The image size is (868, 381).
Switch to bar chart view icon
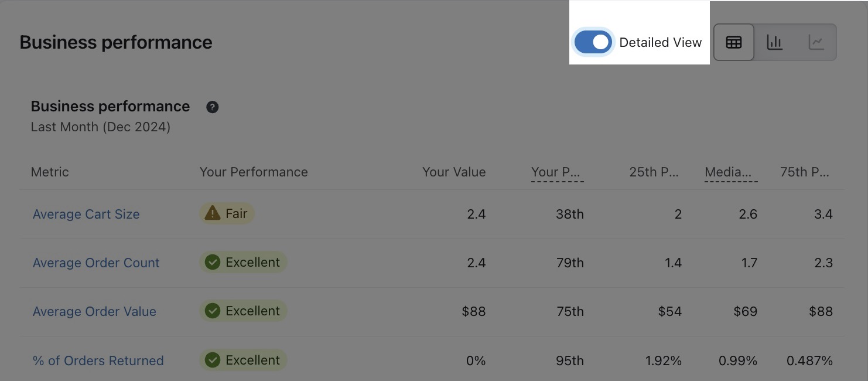pyautogui.click(x=775, y=42)
